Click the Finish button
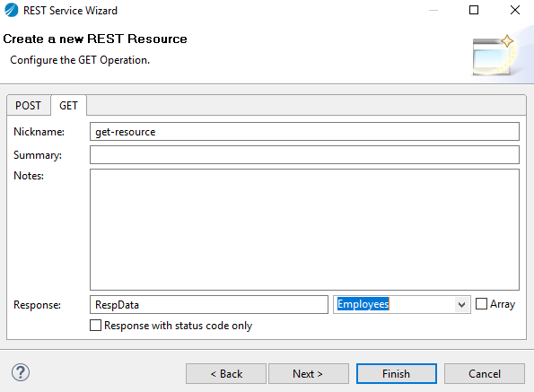The width and height of the screenshot is (534, 392). [x=397, y=374]
